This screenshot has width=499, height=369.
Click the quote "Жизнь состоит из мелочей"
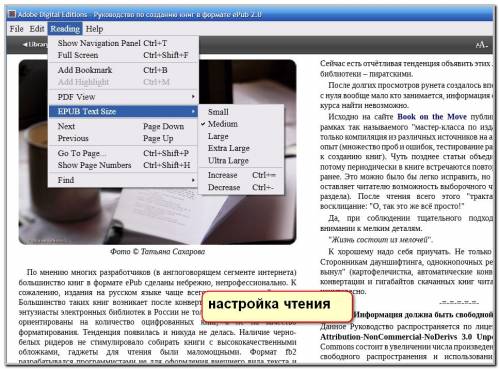pyautogui.click(x=380, y=240)
